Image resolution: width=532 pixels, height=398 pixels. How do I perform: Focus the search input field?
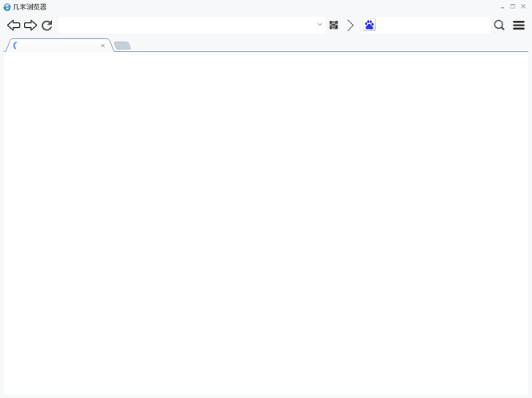(434, 25)
